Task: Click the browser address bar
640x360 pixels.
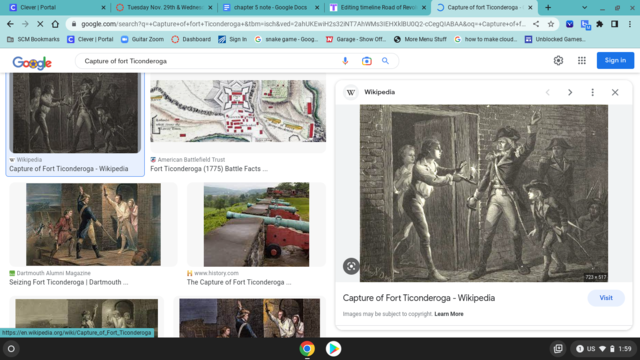Action: 303,24
